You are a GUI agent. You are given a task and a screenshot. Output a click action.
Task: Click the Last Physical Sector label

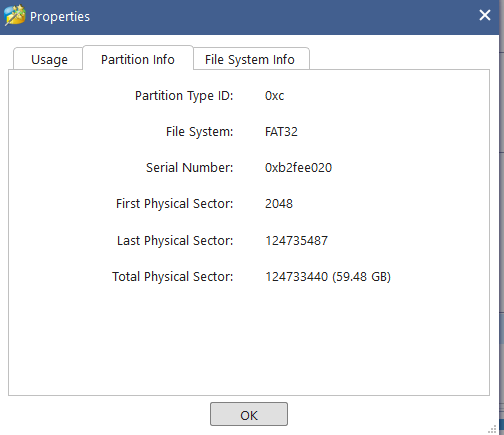[175, 240]
